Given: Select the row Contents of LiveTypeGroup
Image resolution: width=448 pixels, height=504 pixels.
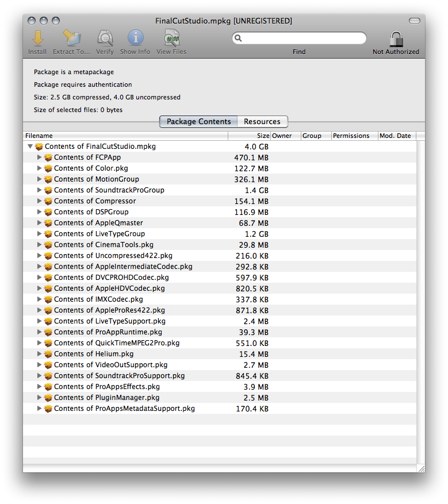Looking at the screenshot, I should 220,234.
